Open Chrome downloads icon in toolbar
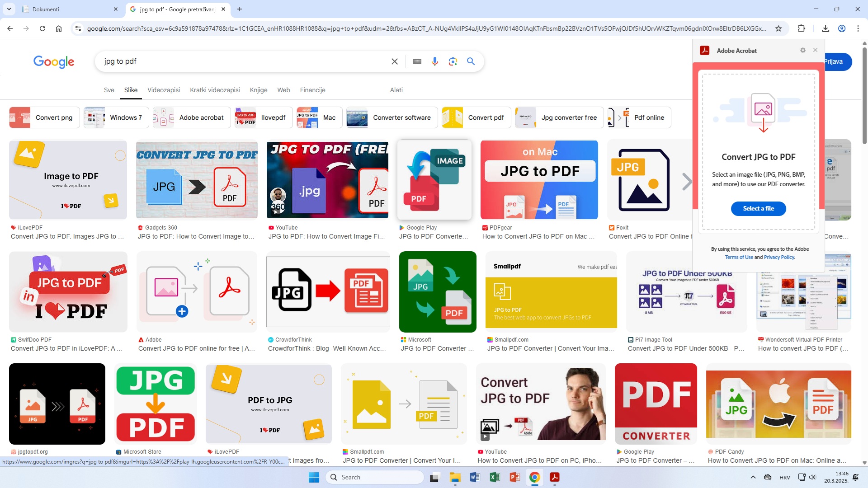Image resolution: width=868 pixels, height=488 pixels. pyautogui.click(x=826, y=28)
